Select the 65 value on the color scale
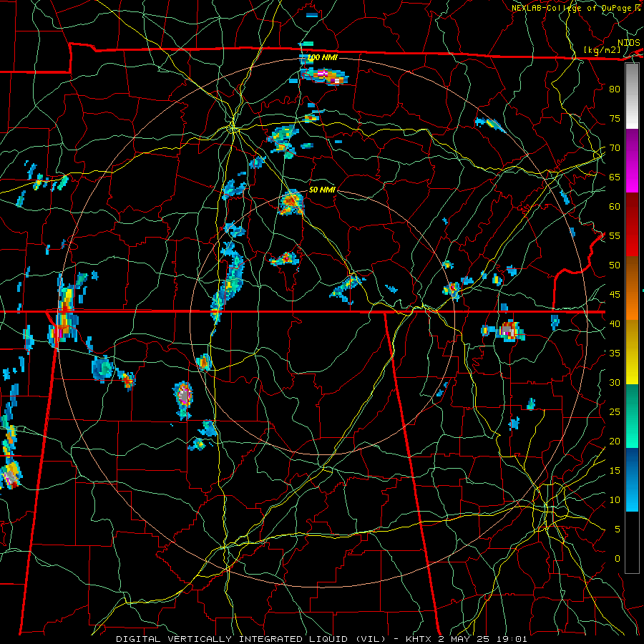 pos(615,177)
